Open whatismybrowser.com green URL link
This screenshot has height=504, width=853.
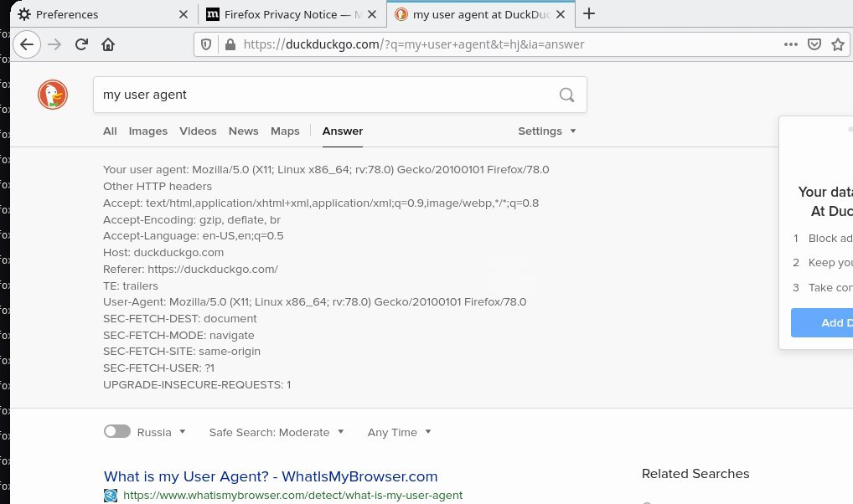point(292,496)
